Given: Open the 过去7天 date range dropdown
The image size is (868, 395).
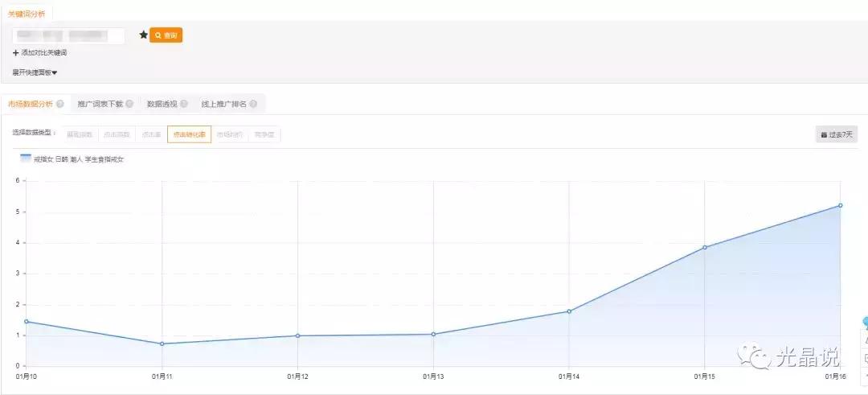Looking at the screenshot, I should pos(836,134).
